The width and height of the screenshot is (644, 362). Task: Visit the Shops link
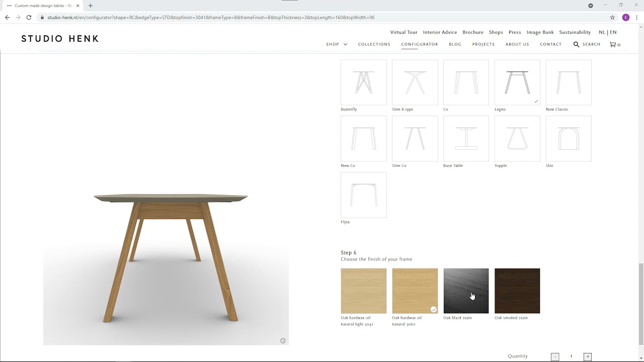pos(496,32)
